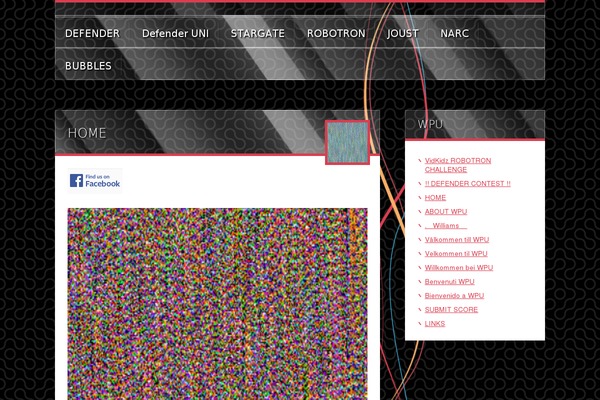Open the JOUST navigation item
Viewport: 600px width, 400px height.
pos(403,34)
